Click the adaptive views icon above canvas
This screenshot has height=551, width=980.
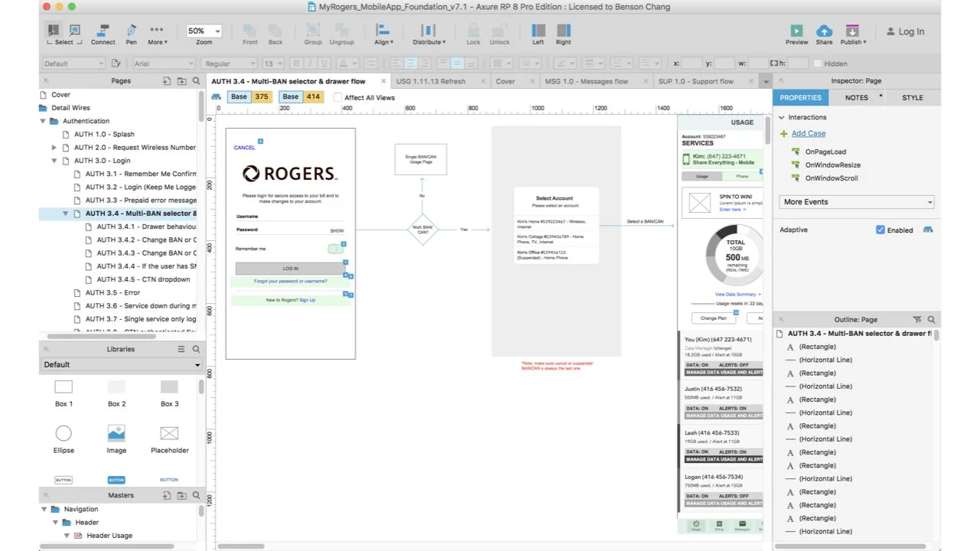click(x=216, y=97)
